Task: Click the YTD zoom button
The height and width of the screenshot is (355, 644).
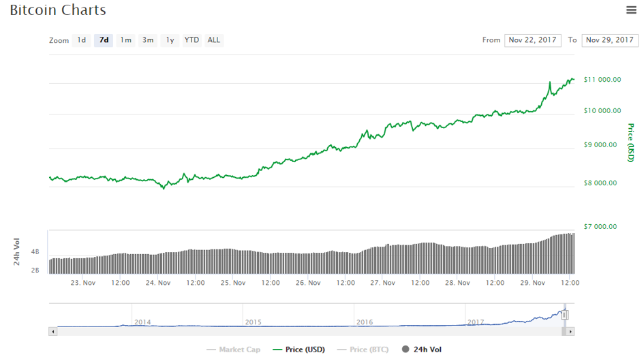Action: pyautogui.click(x=191, y=40)
